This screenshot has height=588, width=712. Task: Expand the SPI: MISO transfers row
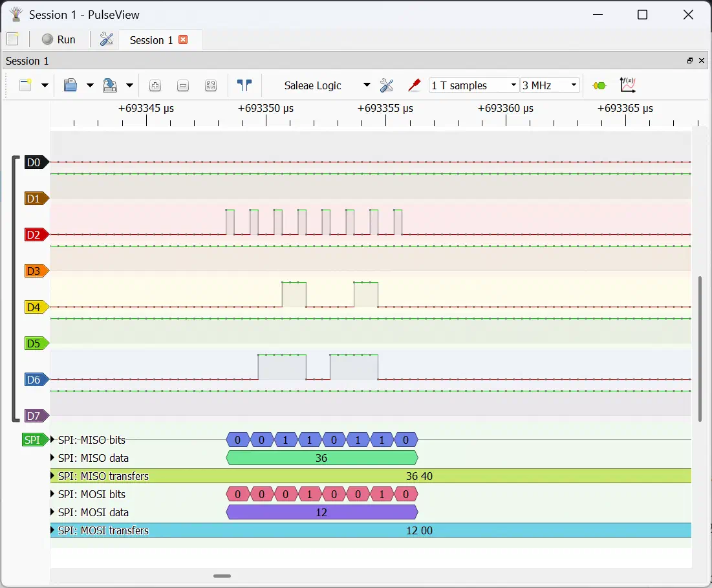[52, 476]
